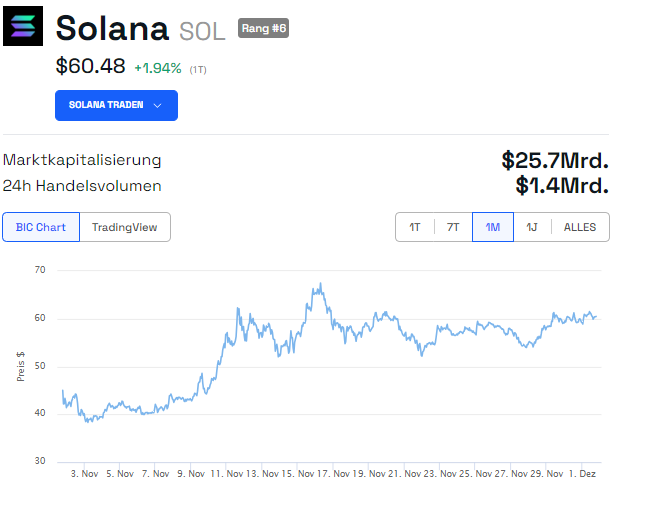
Task: Switch to the BIC Chart tab
Action: pos(41,227)
